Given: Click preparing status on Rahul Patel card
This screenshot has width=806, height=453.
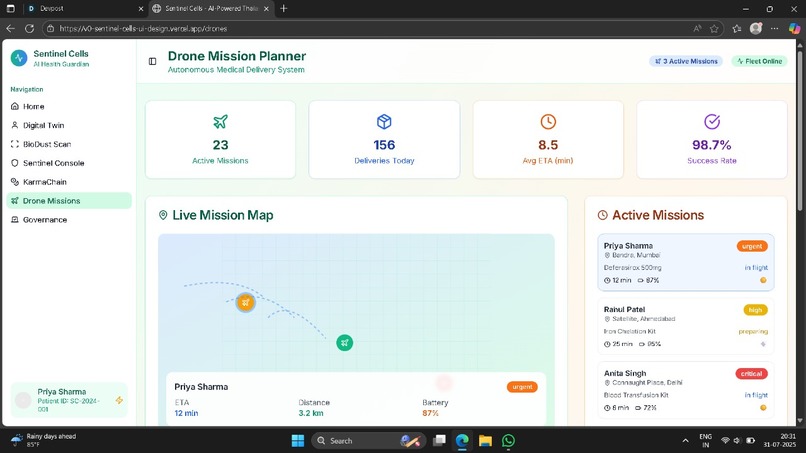Looking at the screenshot, I should (x=753, y=332).
